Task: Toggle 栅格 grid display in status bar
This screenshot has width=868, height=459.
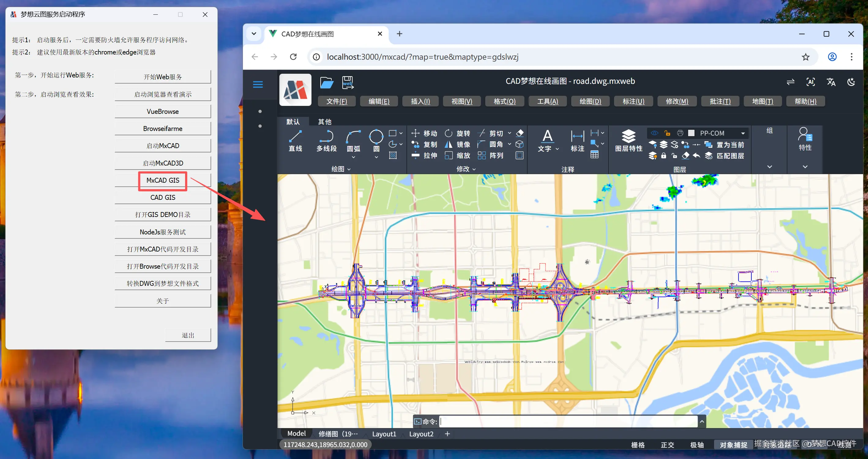Action: (x=638, y=445)
